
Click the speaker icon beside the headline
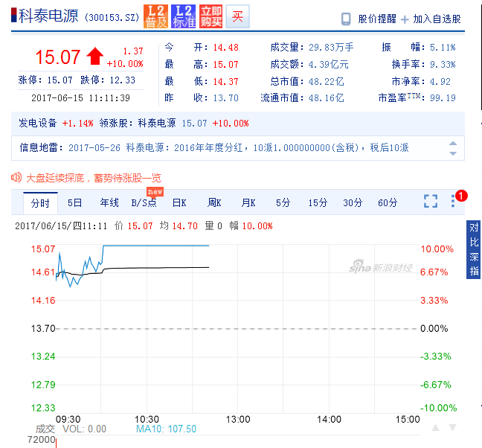point(16,177)
